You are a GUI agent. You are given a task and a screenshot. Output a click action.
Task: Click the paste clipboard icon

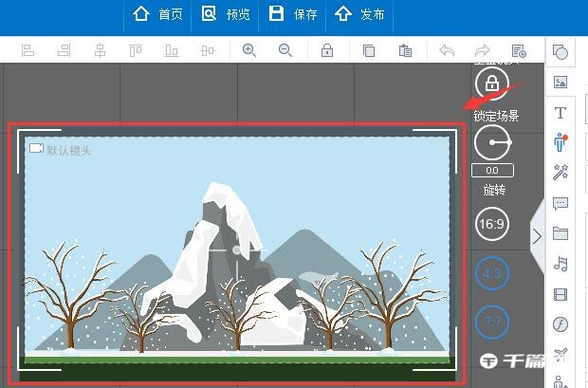[405, 50]
